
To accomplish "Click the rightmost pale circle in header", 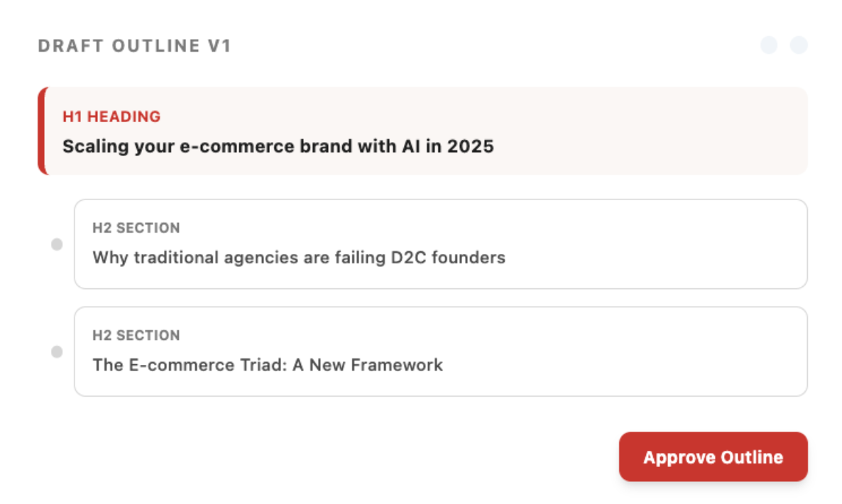I will pos(799,45).
